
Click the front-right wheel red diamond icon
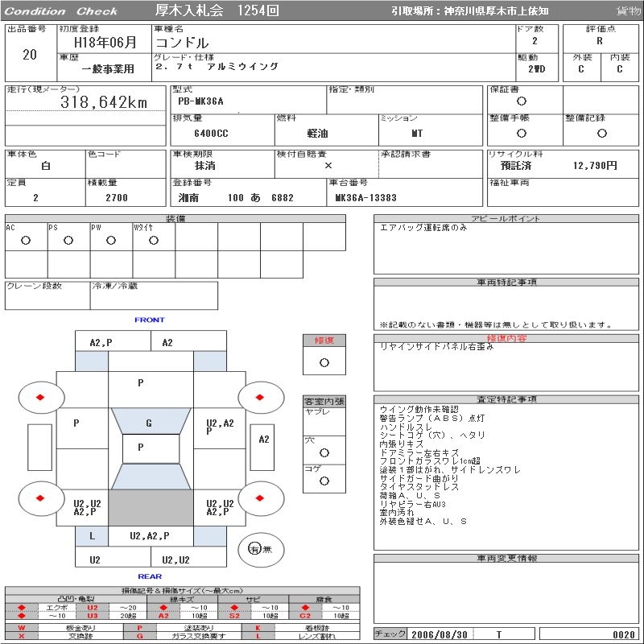click(260, 397)
